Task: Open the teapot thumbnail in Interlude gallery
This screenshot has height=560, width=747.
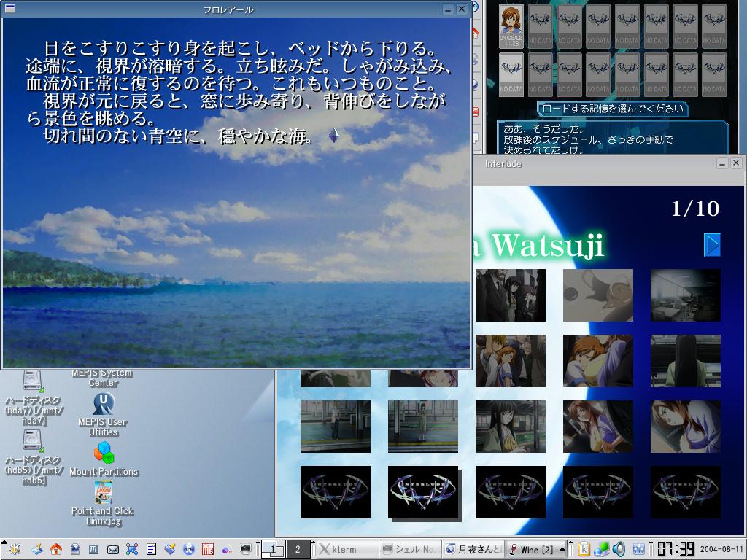Action: 598,295
